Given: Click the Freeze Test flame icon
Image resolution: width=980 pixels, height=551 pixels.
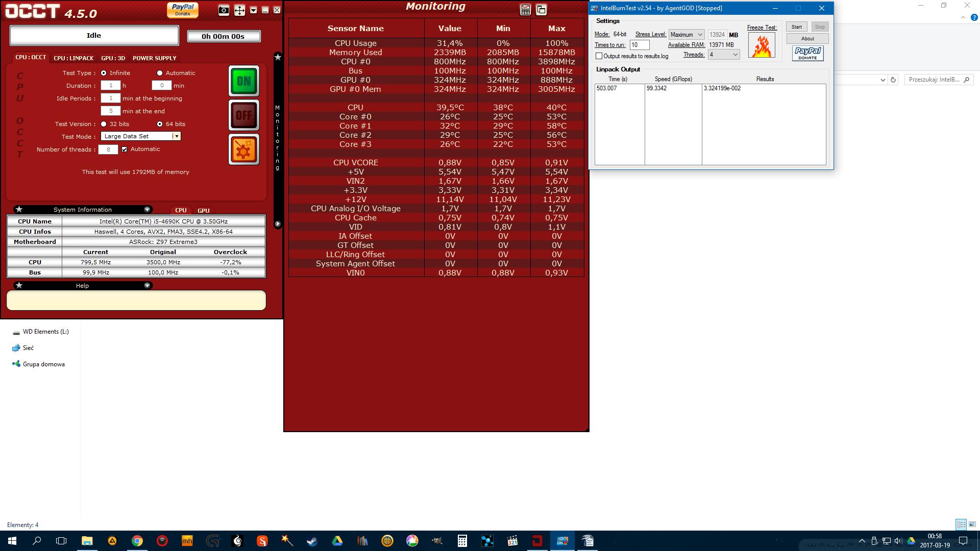Looking at the screenshot, I should [762, 45].
